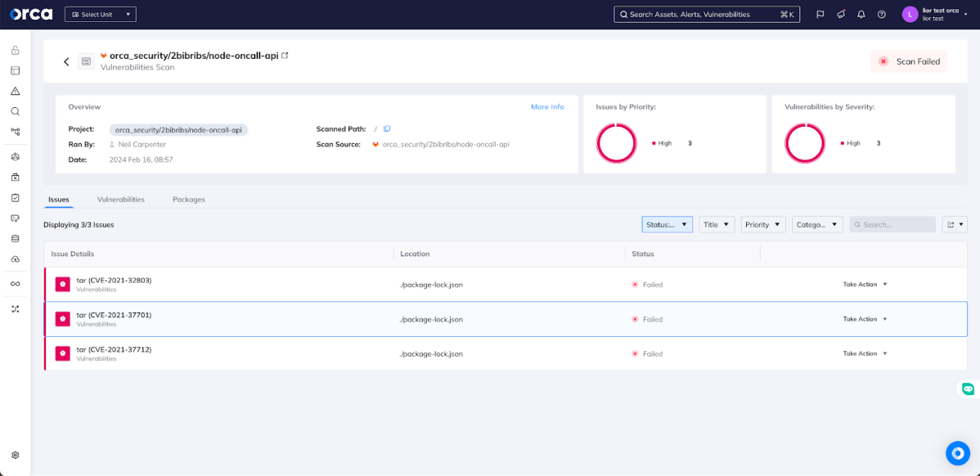Open the shuffle arrows icon in sidebar

pos(15,308)
